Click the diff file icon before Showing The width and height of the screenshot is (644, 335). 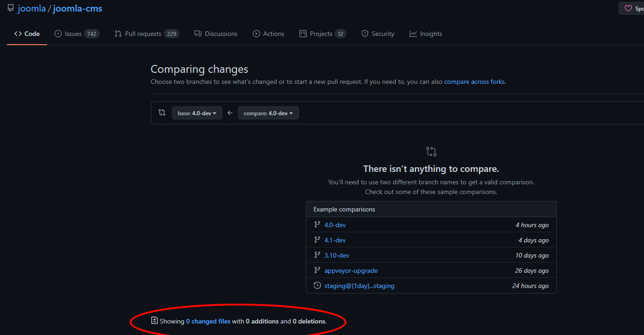[155, 320]
